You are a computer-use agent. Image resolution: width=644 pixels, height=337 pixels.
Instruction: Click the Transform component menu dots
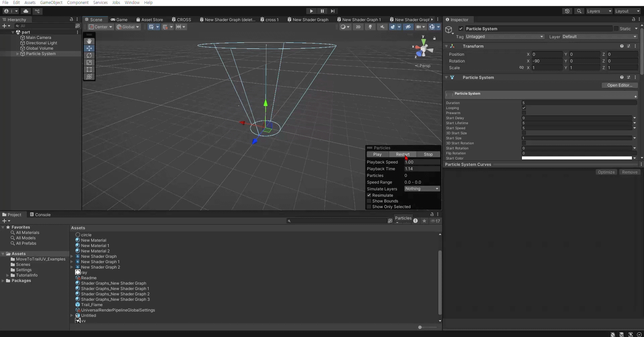pos(635,46)
